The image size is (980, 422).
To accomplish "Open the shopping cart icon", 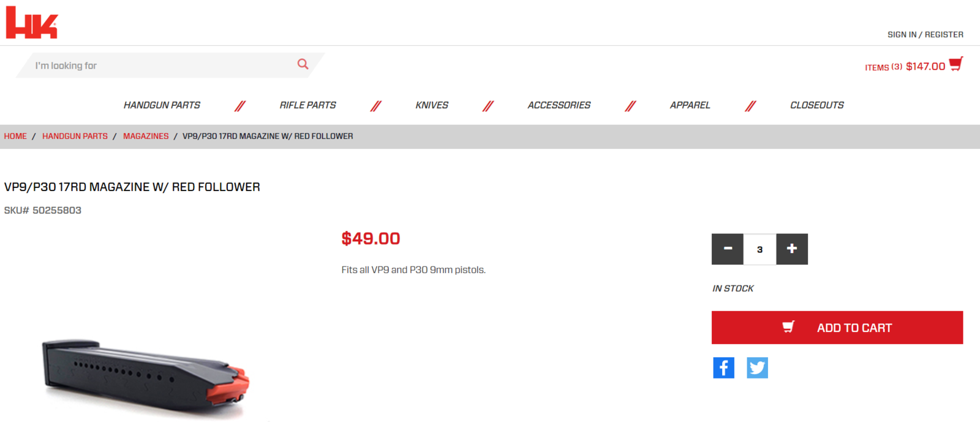I will (x=956, y=64).
